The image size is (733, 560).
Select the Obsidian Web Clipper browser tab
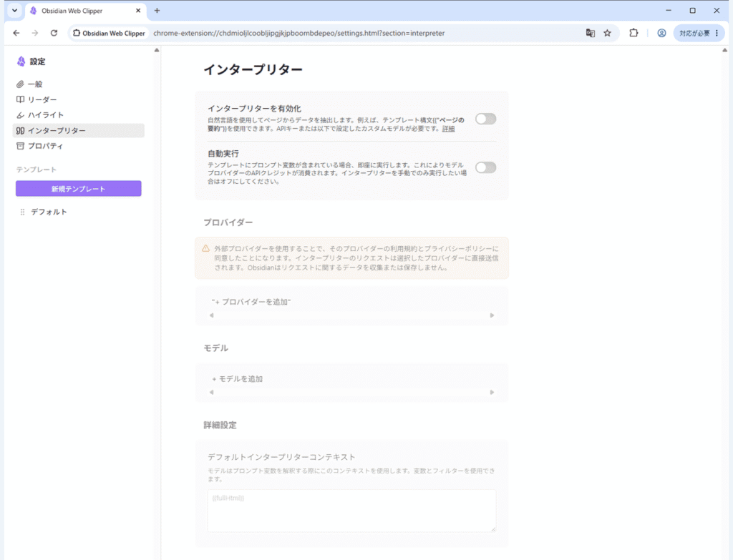point(86,11)
